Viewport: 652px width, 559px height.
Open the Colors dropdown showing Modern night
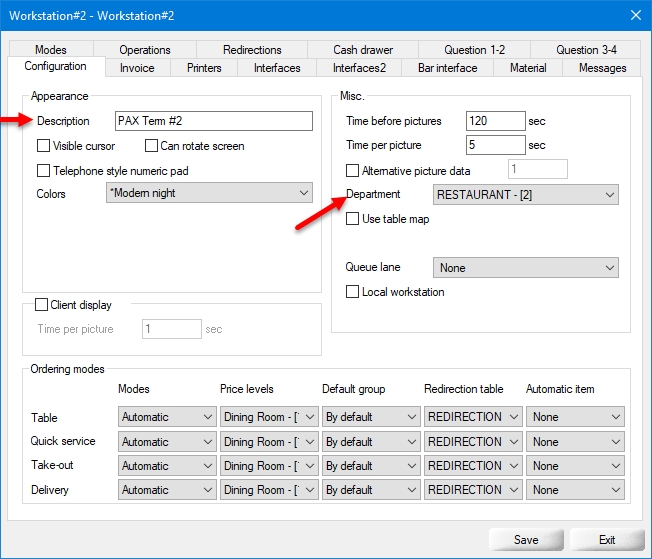pyautogui.click(x=210, y=194)
